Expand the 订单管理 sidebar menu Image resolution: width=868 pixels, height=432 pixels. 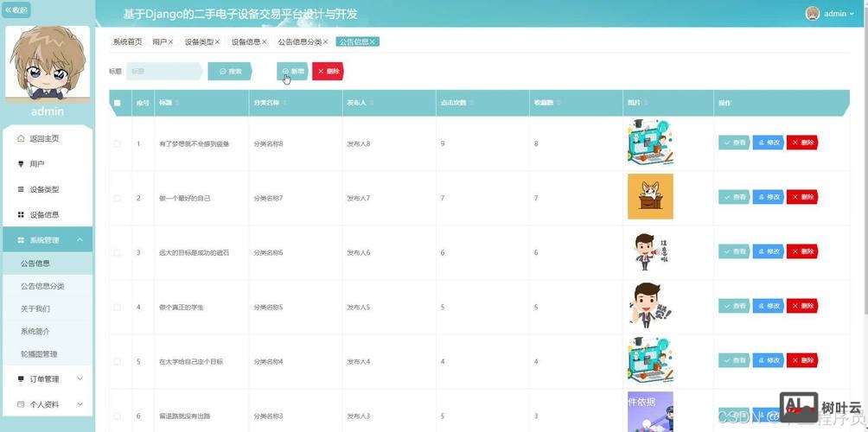[x=80, y=378]
